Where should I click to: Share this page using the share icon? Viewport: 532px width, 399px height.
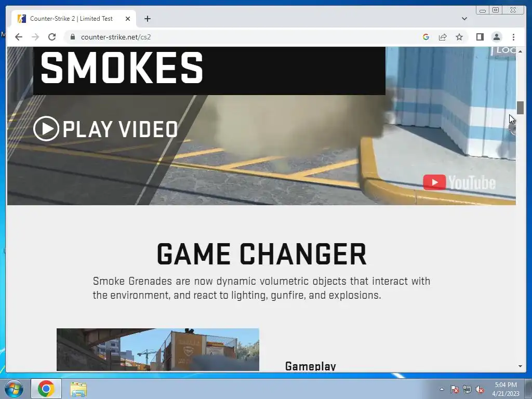(x=443, y=37)
